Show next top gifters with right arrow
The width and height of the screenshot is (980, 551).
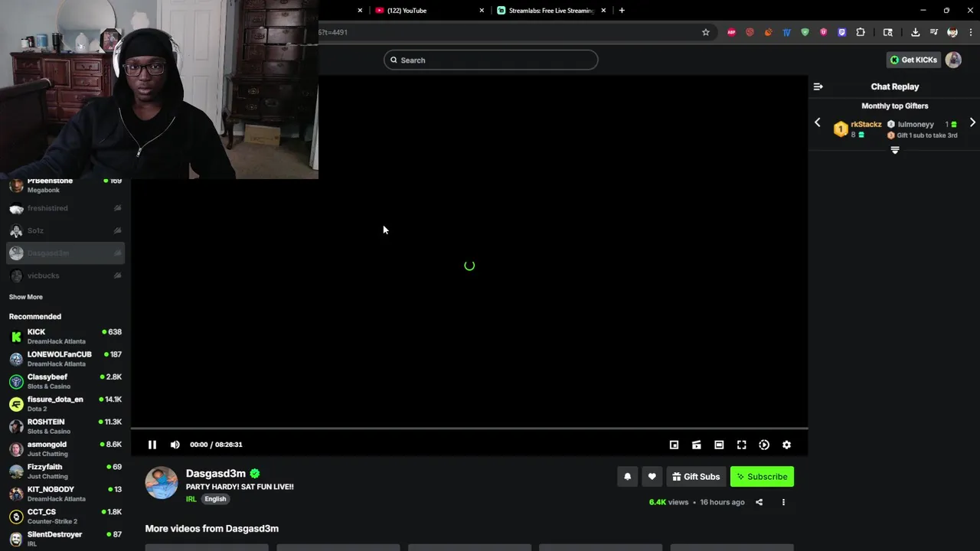click(972, 122)
